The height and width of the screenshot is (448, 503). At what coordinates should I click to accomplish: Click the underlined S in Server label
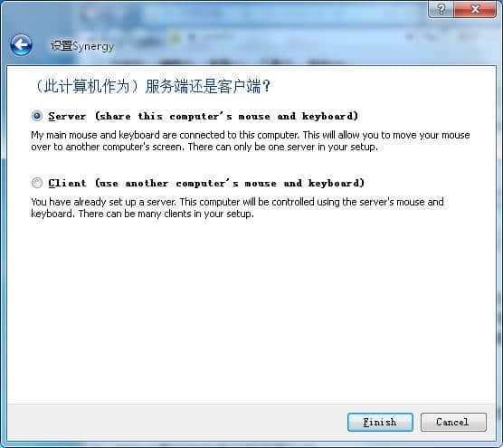[52, 116]
